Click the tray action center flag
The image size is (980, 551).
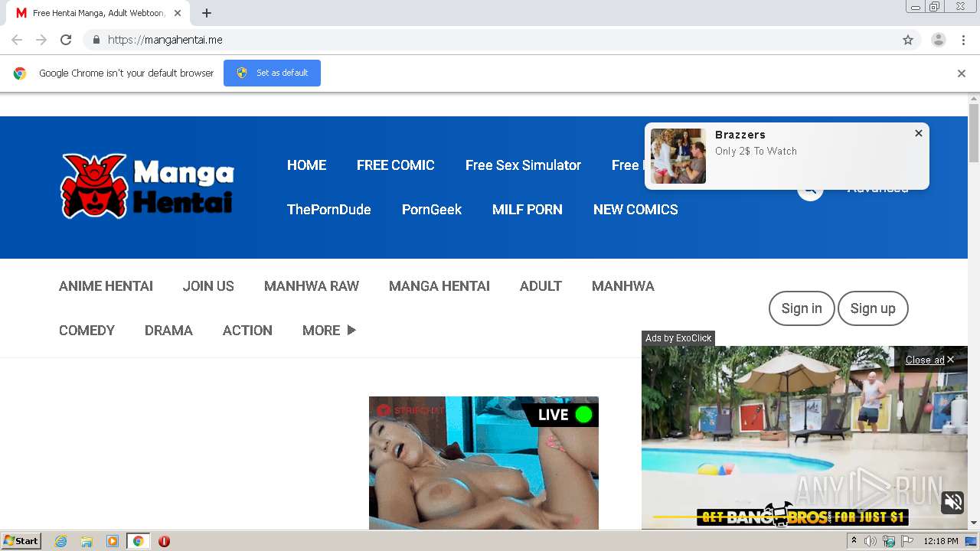tap(907, 541)
